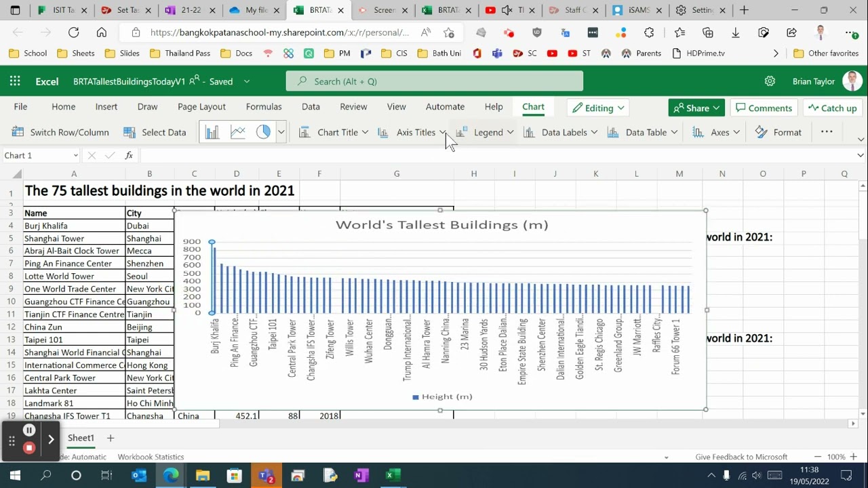Open Excel settings gear icon
Screen dimensions: 868x488
770,81
